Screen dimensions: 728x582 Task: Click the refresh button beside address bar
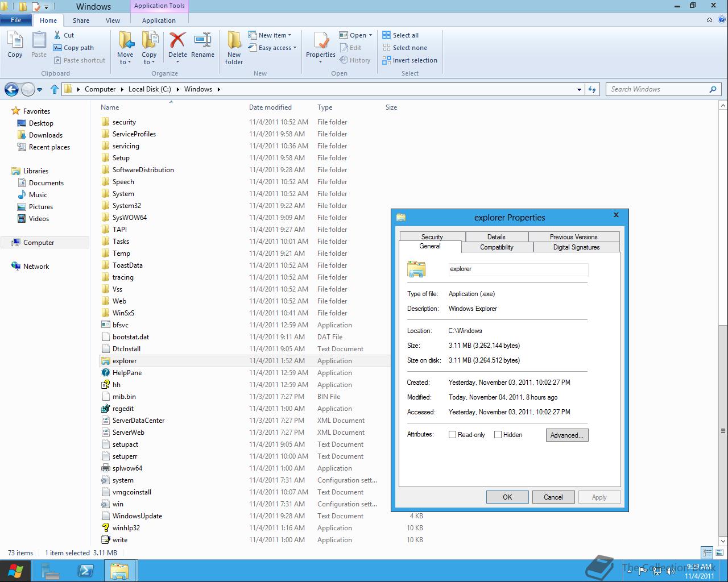(x=592, y=89)
